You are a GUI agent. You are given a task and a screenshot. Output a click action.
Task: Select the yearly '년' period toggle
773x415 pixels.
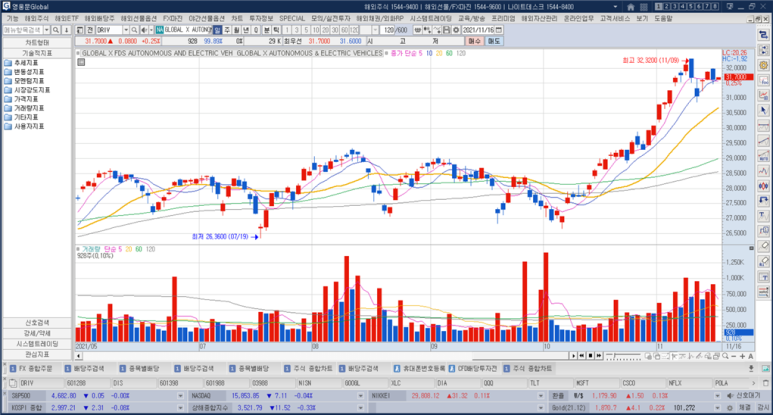tap(246, 30)
